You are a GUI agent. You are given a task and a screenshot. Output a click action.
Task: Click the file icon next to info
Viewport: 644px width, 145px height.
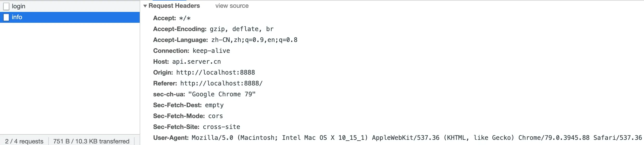point(6,17)
